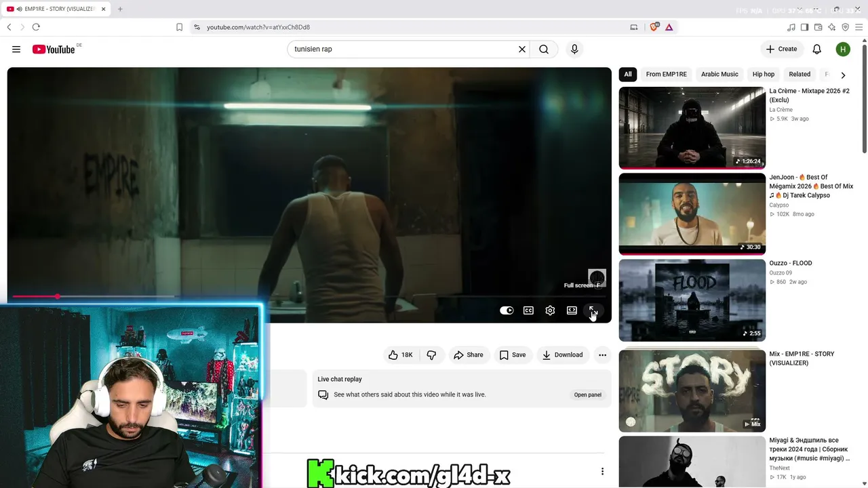This screenshot has width=868, height=488.
Task: Open the YouTube notifications bell
Action: click(x=817, y=49)
